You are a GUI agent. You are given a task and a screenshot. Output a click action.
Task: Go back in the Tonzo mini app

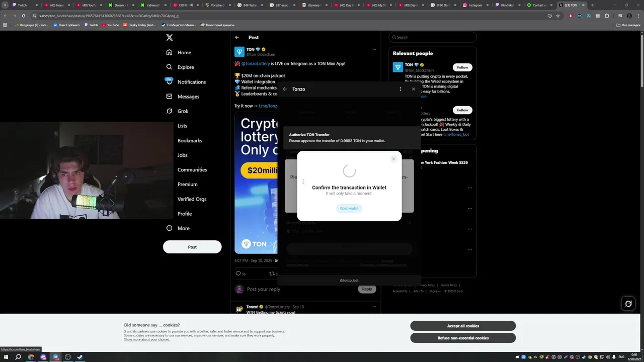[285, 89]
